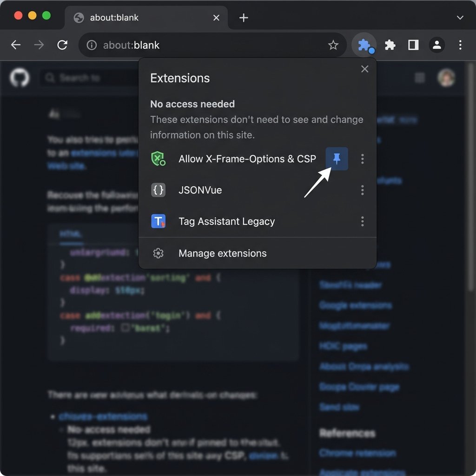Open more options for Tag Assistant Legacy

coord(362,221)
